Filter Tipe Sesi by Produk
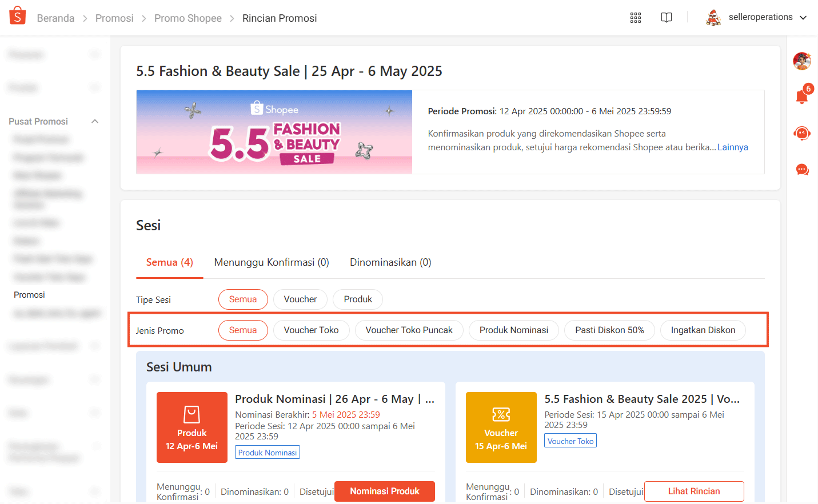The image size is (818, 504). pos(358,299)
